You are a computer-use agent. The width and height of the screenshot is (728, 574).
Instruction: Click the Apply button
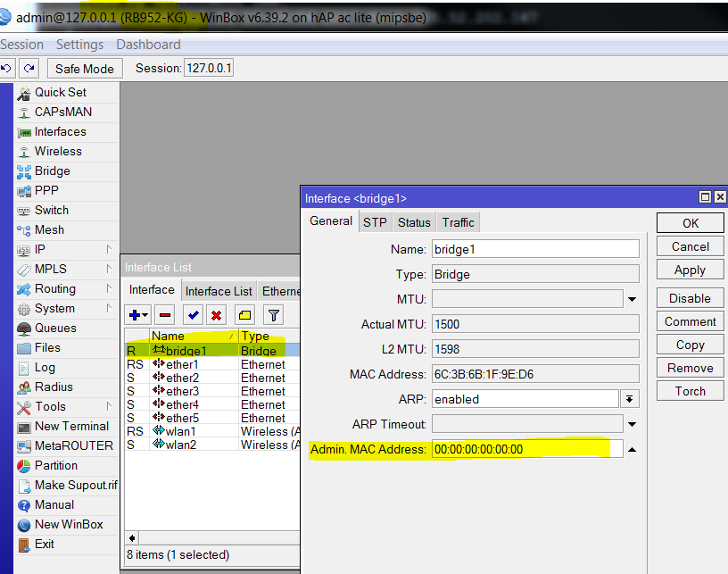pos(689,269)
